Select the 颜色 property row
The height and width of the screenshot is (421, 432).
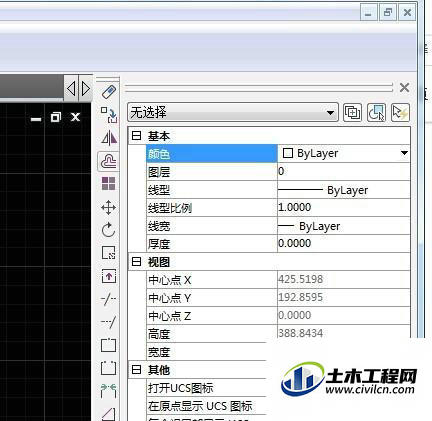(278, 154)
